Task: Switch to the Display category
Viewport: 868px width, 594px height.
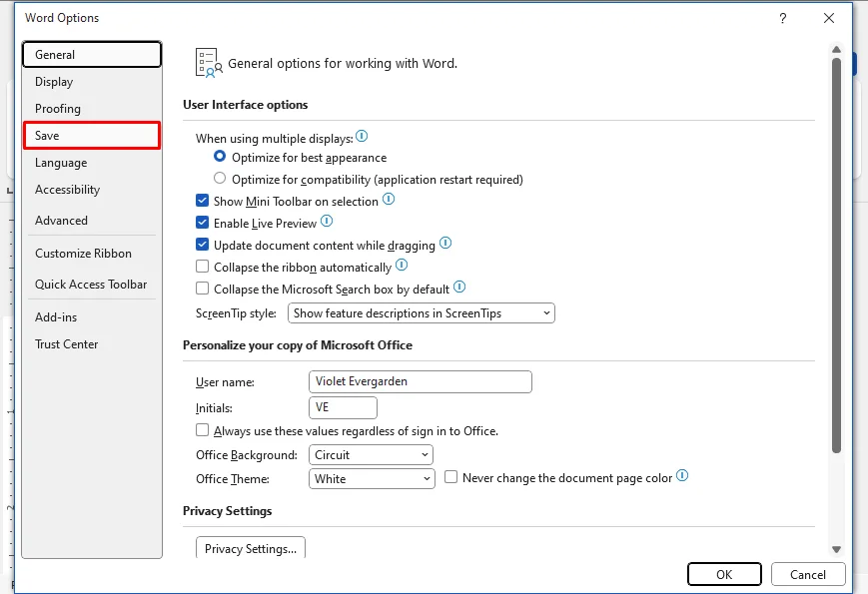Action: coord(92,82)
